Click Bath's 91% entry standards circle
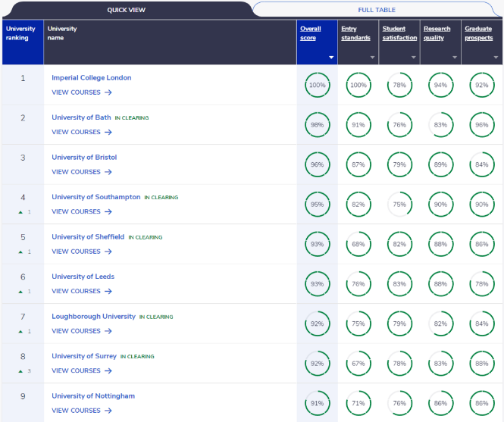This screenshot has height=422, width=504. click(358, 125)
